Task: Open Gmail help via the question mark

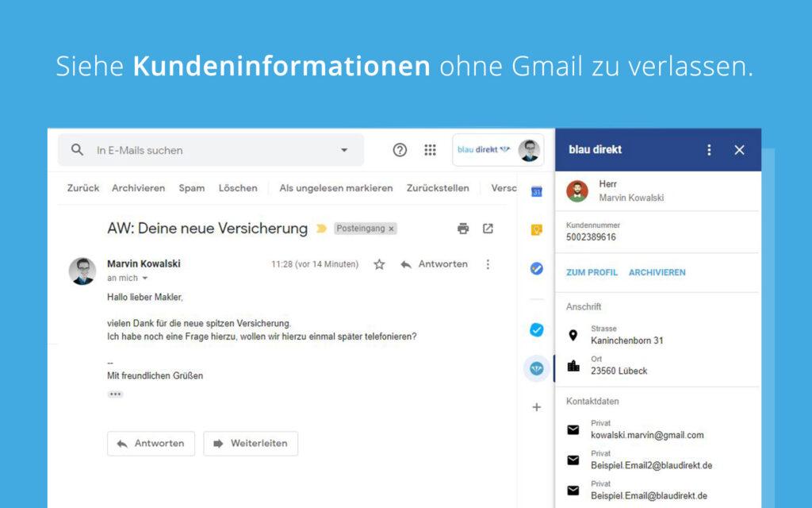Action: [x=400, y=149]
